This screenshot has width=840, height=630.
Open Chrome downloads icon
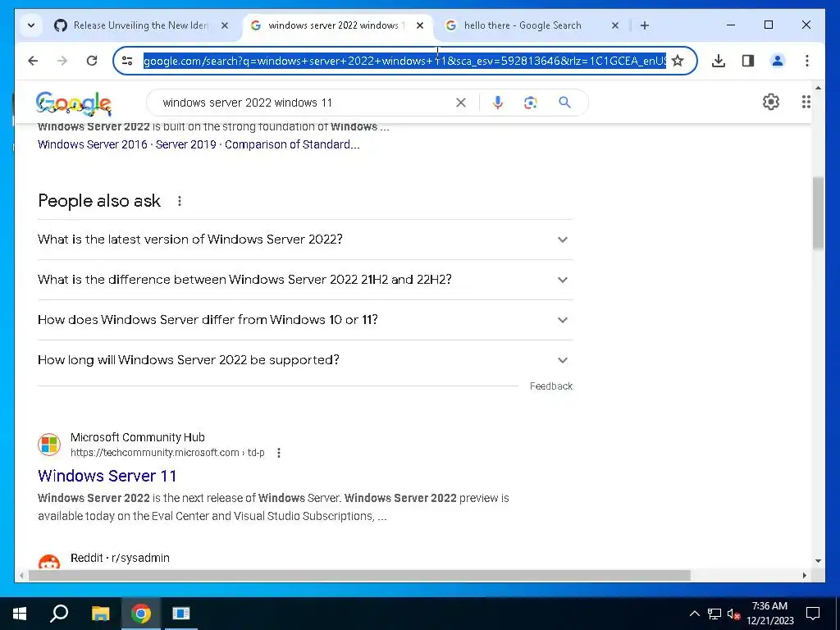click(719, 61)
